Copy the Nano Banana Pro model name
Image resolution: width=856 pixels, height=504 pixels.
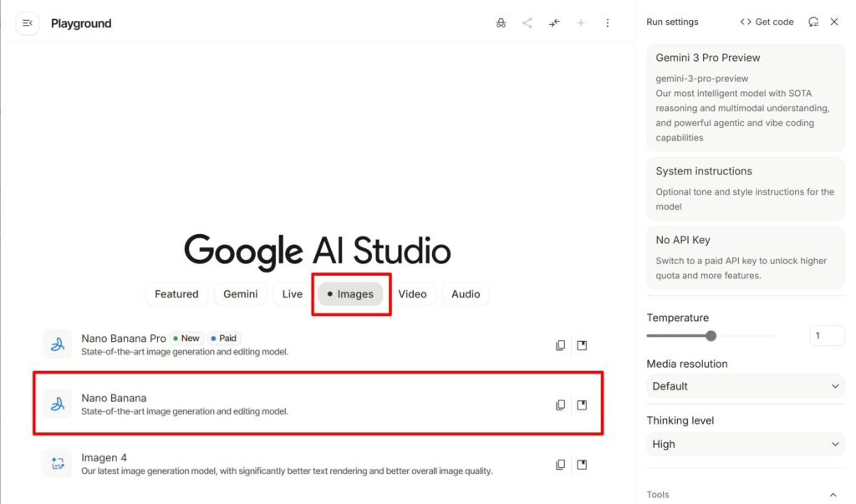pyautogui.click(x=561, y=345)
